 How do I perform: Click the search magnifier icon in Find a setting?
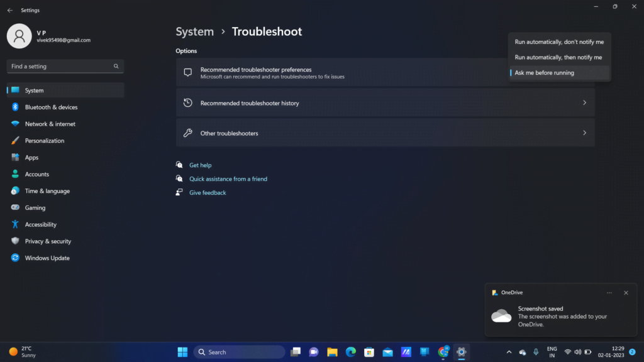tap(116, 66)
